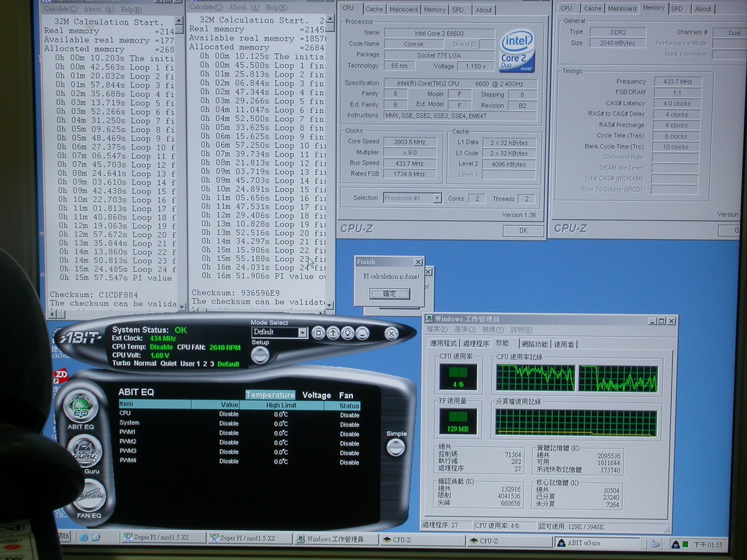Click the Intel Core 2 Duo logo
Screen dimensions: 747x560
click(x=516, y=51)
